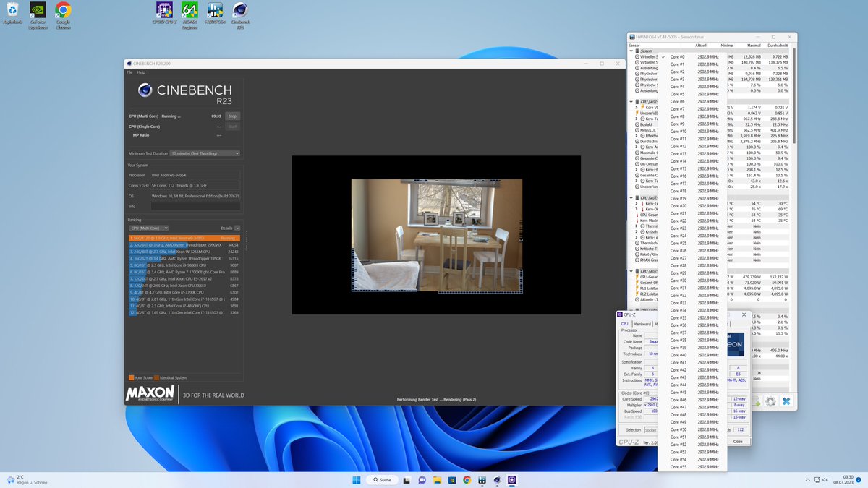Open AIDA64 Engineer desktop shortcut
Screen dimensions: 868x488
pyautogui.click(x=190, y=15)
